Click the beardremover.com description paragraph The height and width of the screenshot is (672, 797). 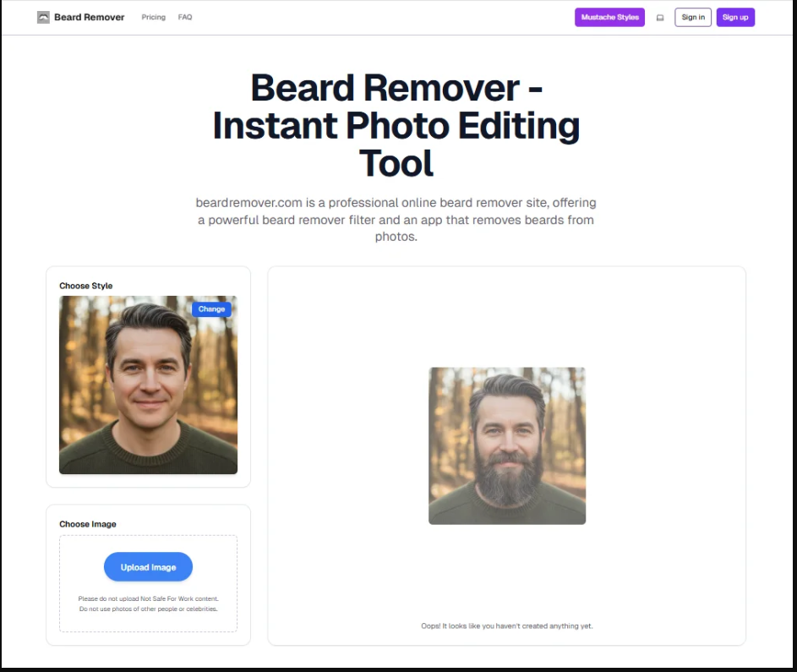(396, 220)
